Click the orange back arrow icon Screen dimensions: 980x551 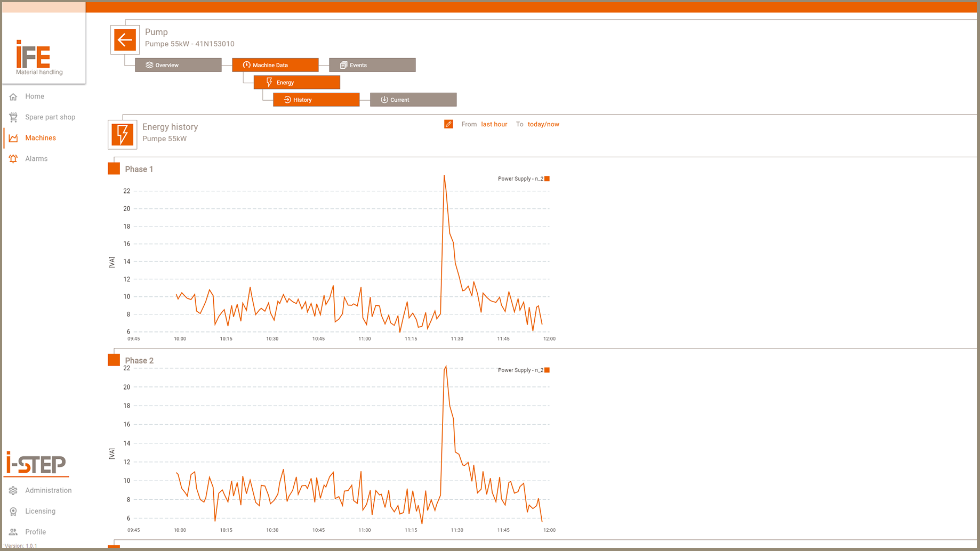coord(125,40)
